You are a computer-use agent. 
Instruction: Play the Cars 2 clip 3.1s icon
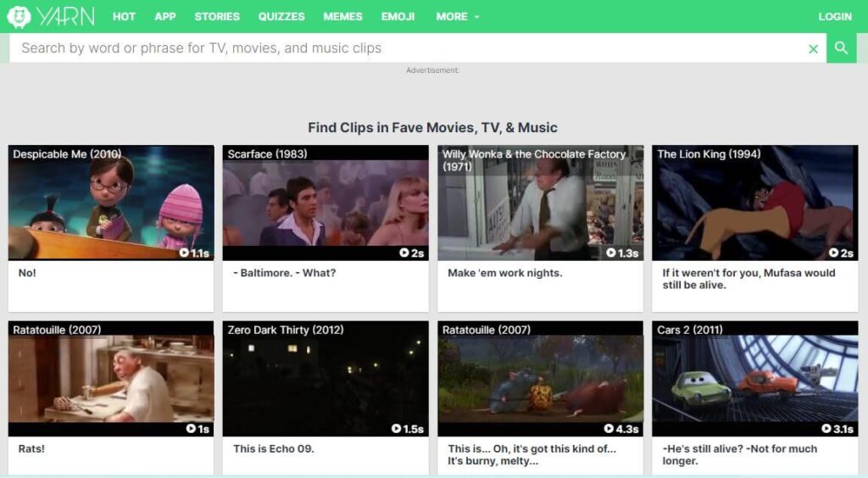[826, 429]
